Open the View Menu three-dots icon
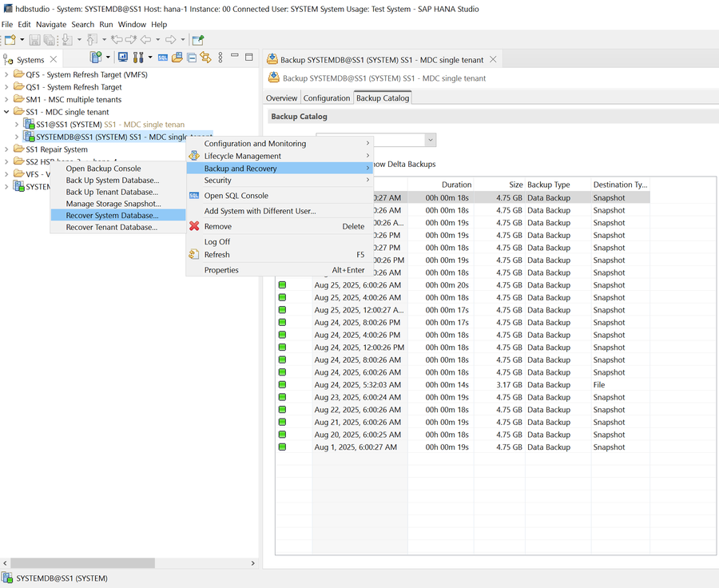The height and width of the screenshot is (588, 719). pyautogui.click(x=219, y=58)
